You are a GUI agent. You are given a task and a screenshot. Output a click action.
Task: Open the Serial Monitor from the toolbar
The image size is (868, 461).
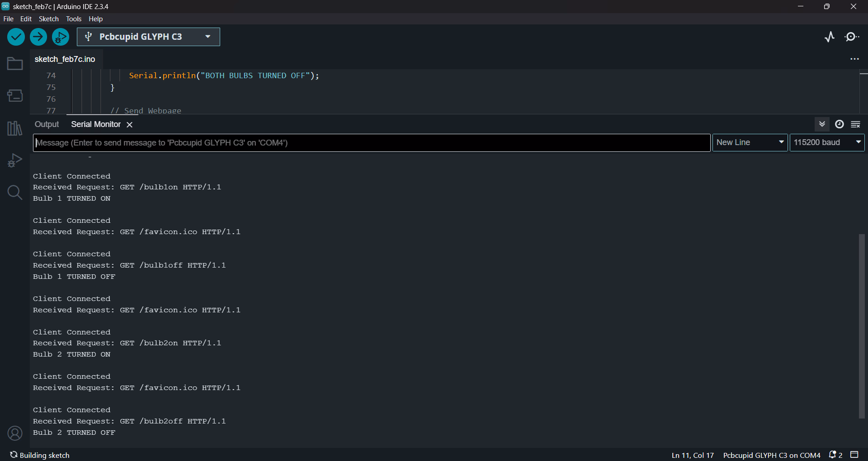(852, 37)
